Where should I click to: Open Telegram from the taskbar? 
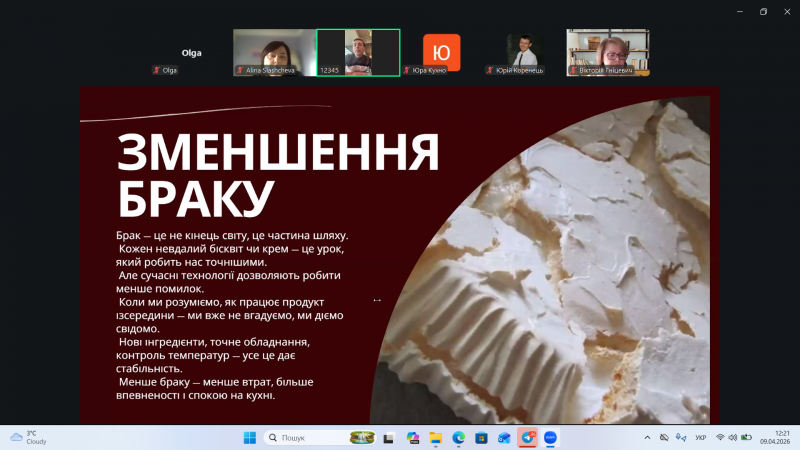[527, 438]
